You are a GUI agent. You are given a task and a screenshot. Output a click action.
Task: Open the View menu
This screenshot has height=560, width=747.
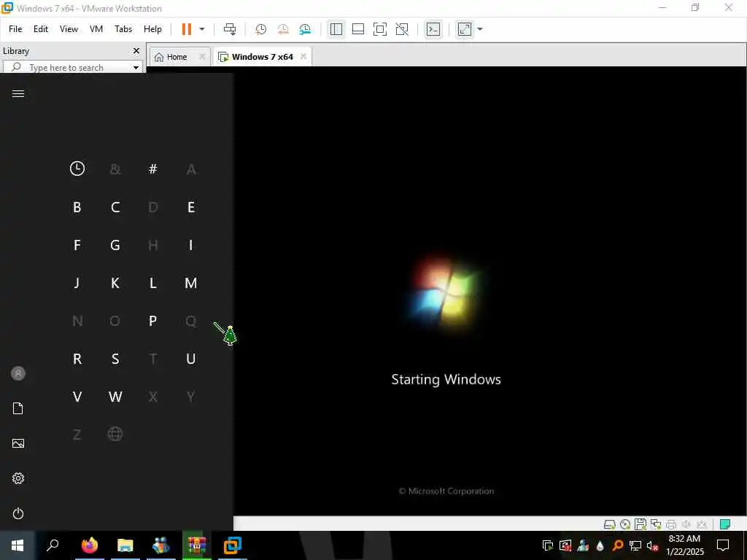69,29
